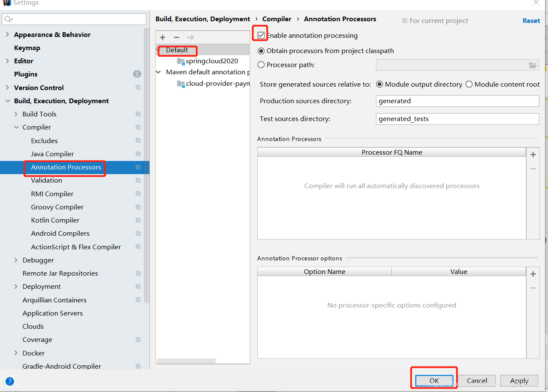Select Obtain processors from project classpath
The image size is (548, 392).
click(x=261, y=51)
